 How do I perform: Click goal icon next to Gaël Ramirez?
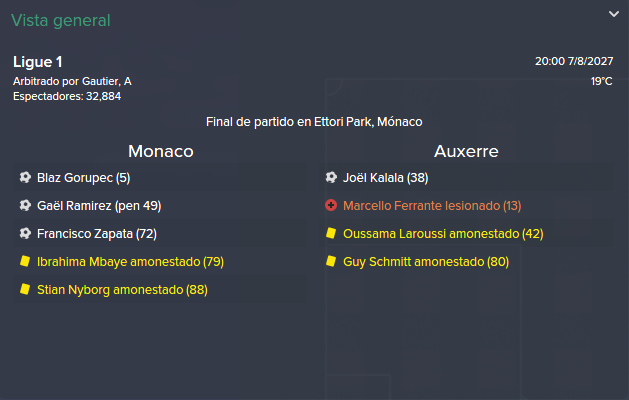coord(25,205)
